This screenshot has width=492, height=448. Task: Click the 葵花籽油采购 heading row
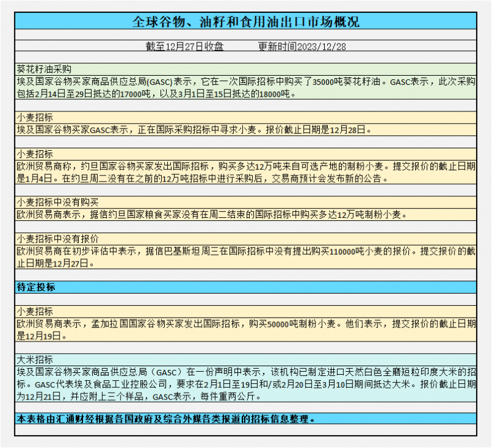245,69
